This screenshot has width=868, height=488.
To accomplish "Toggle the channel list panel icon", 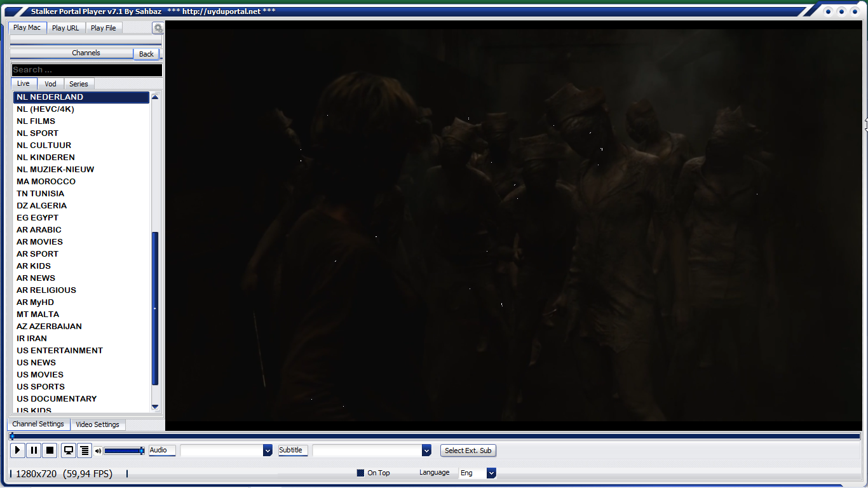I will click(x=85, y=451).
